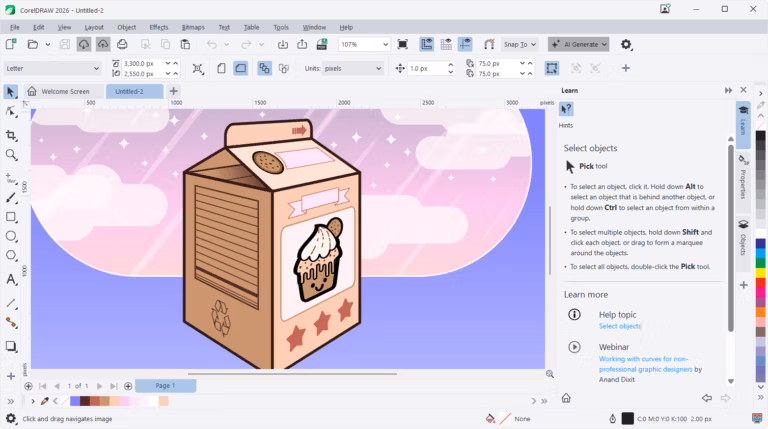Click the Open folder icon

point(32,45)
